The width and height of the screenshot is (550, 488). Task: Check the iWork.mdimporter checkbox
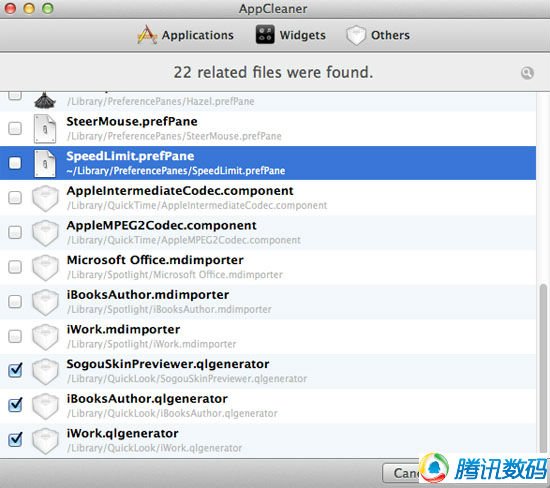(15, 336)
